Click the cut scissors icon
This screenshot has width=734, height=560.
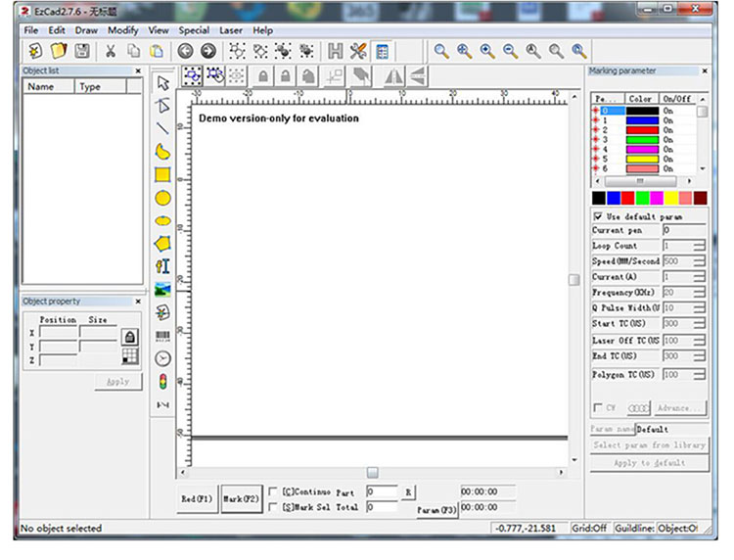[x=111, y=51]
